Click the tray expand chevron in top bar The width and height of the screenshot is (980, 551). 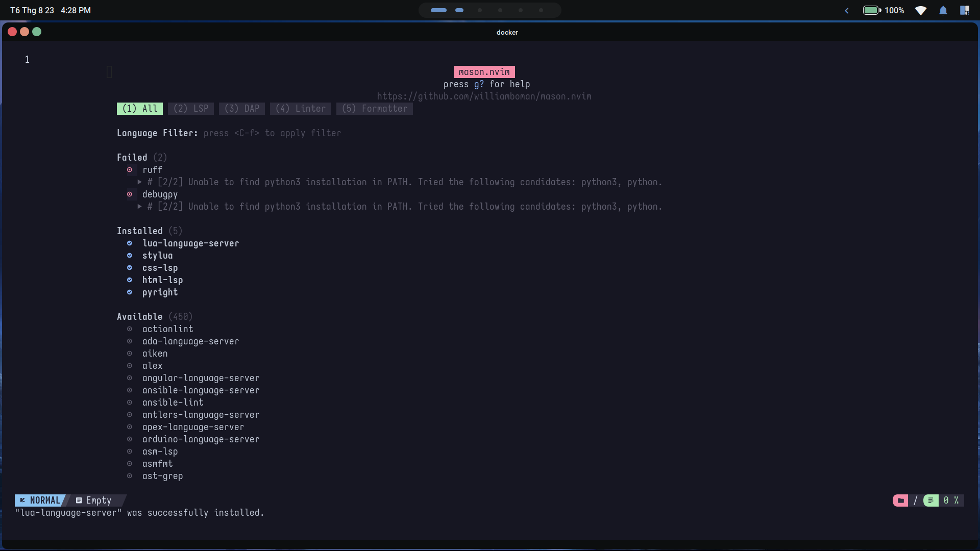click(x=847, y=10)
